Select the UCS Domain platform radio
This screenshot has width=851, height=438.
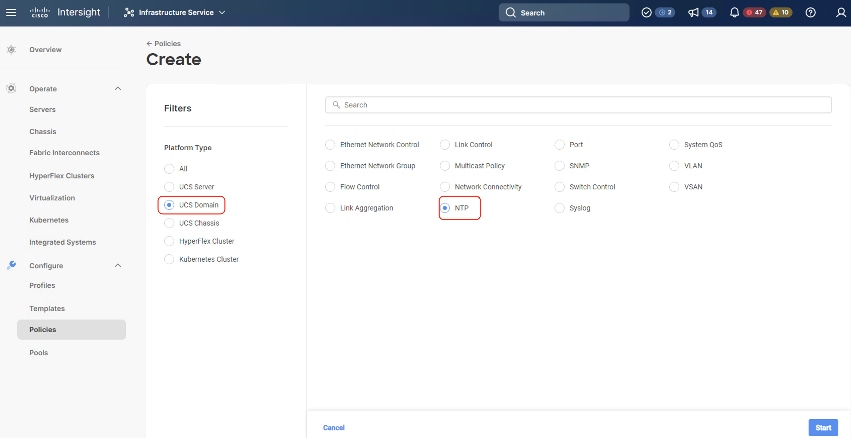169,205
